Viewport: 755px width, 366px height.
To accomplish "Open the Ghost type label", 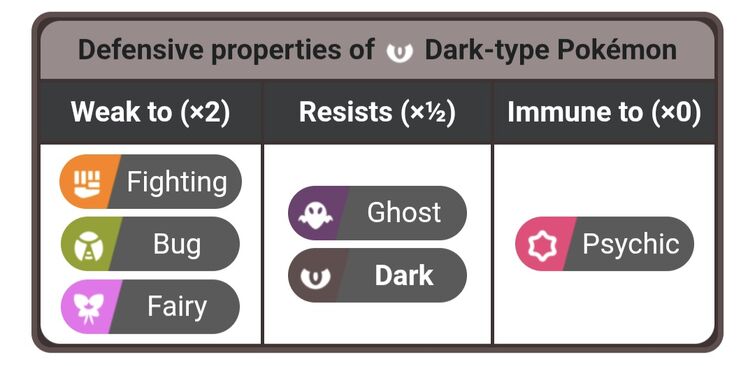I will coord(404,212).
